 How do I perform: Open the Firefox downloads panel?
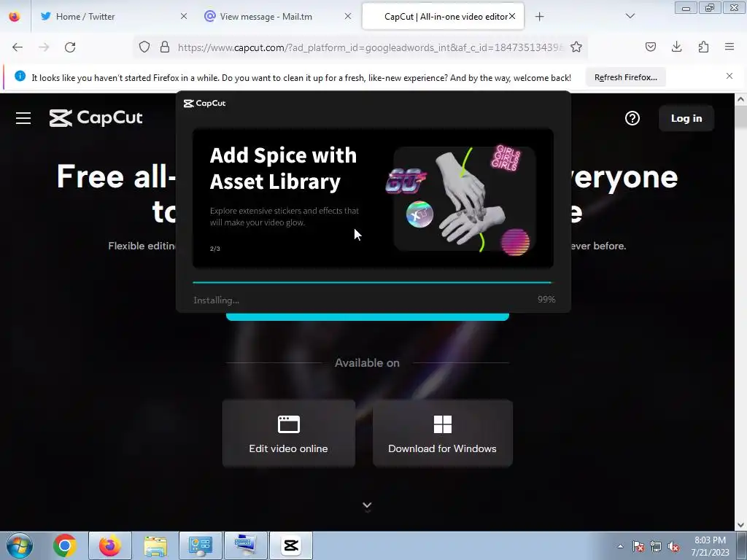click(x=676, y=47)
